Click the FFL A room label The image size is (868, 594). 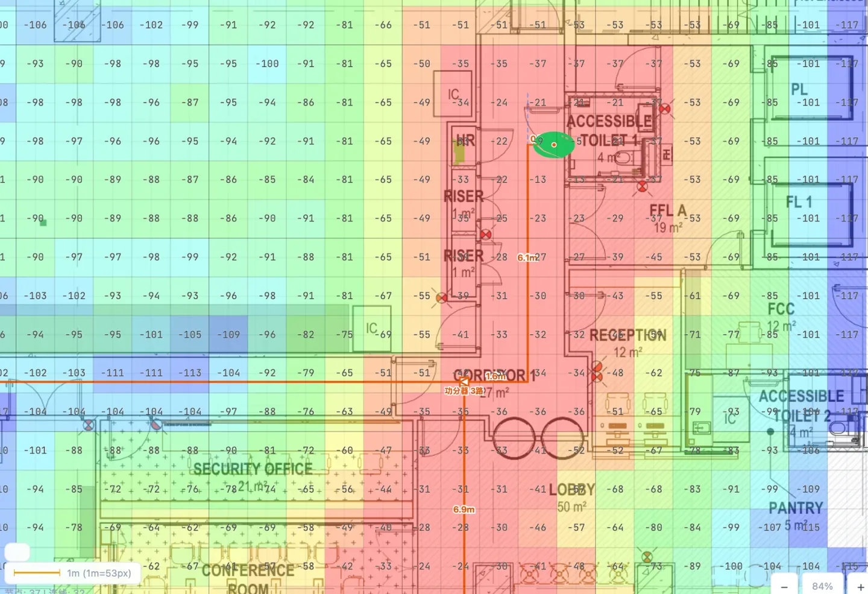pos(668,210)
